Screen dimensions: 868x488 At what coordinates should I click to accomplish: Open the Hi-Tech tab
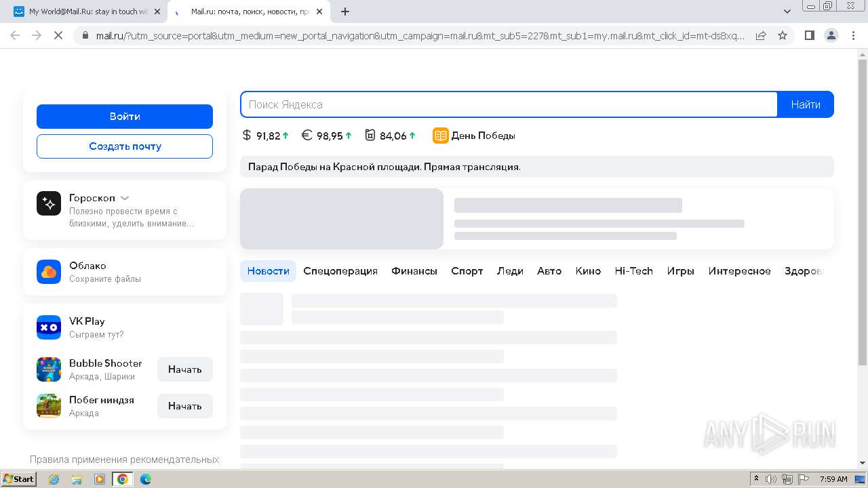pos(634,271)
